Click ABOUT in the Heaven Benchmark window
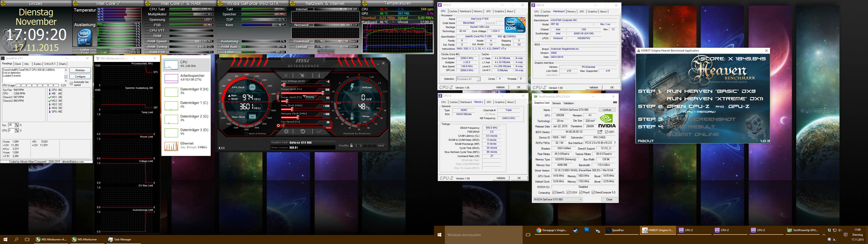The height and width of the screenshot is (244, 868). pos(646,141)
